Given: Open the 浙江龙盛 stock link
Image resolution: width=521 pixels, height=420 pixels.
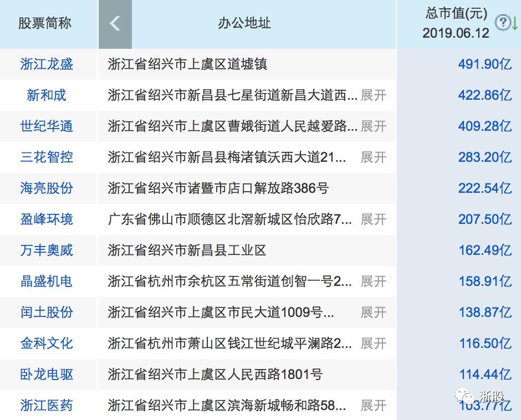Looking at the screenshot, I should [47, 64].
